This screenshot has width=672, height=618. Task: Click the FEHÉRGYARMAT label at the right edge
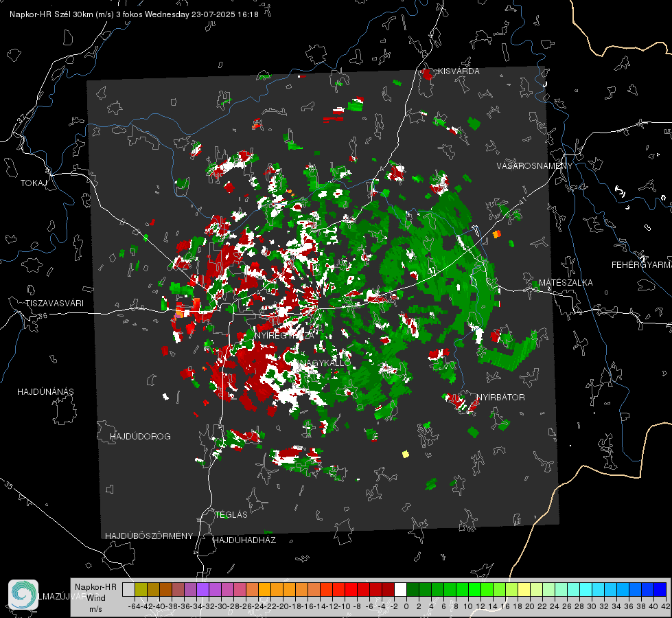point(641,265)
